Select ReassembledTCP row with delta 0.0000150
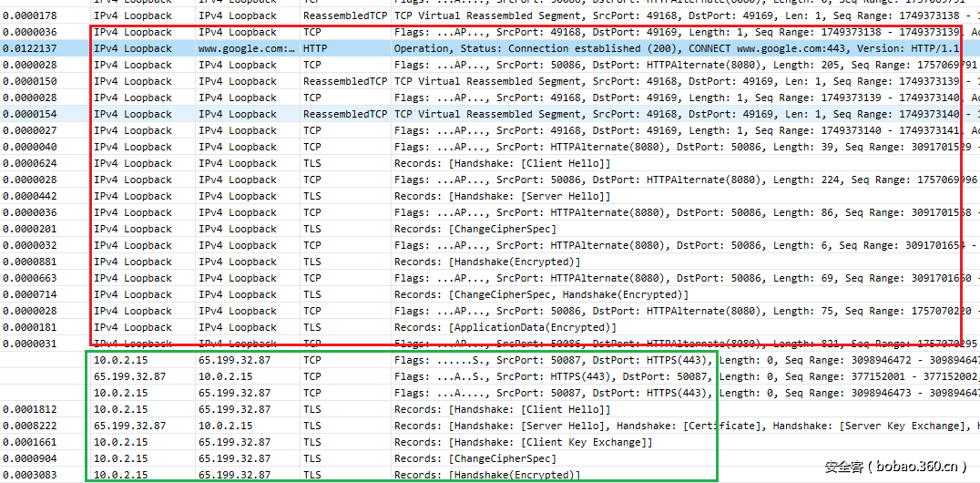Viewport: 980px width, 483px height. [546, 81]
